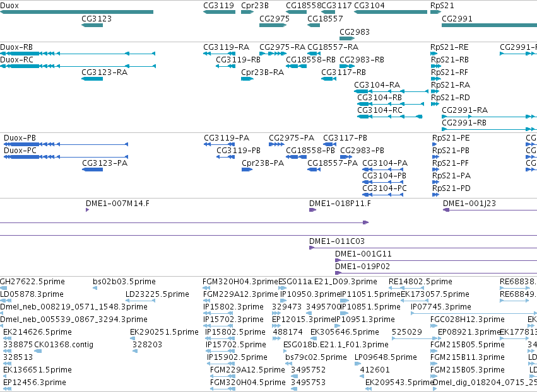The height and width of the screenshot is (392, 537).
Task: Open the Duox-RB transcript label
Action: click(16, 47)
